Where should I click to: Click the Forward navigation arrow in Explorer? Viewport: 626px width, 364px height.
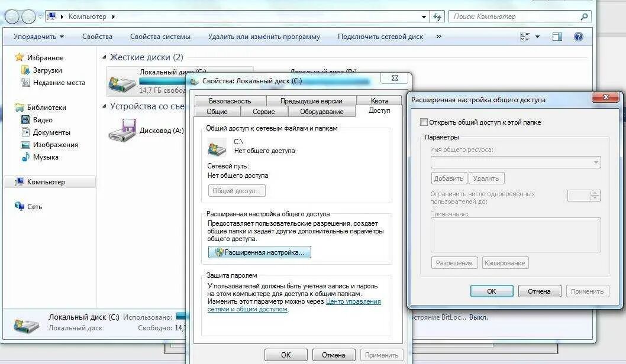[x=28, y=17]
